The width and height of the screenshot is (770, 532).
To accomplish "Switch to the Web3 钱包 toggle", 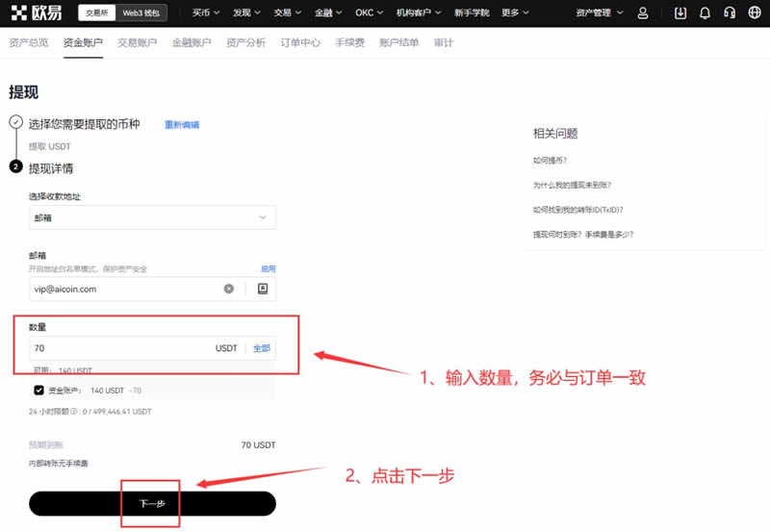I will point(143,13).
